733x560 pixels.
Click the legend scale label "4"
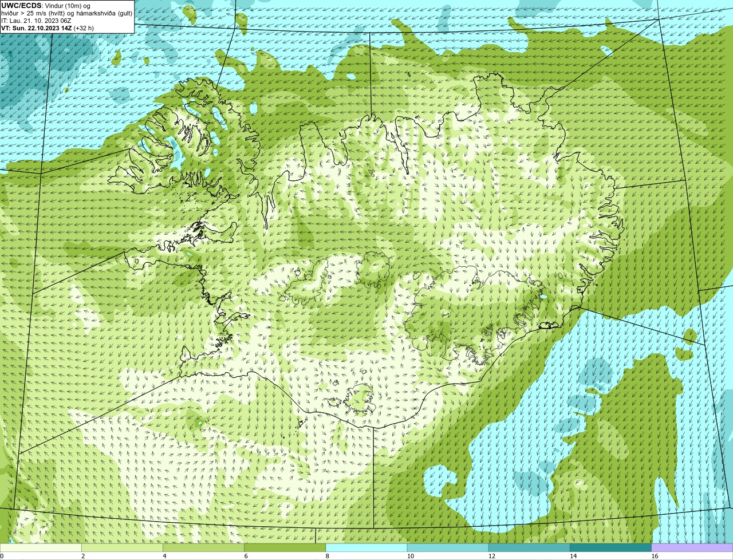[164, 556]
